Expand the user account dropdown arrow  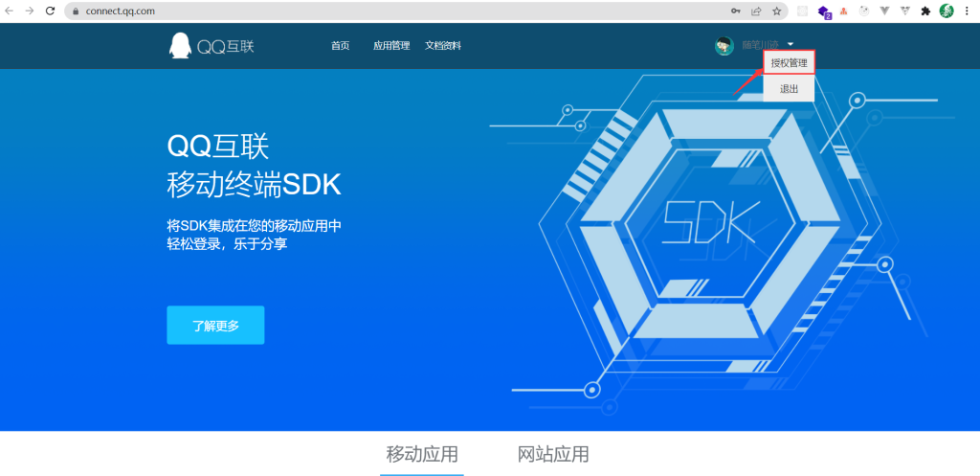791,44
